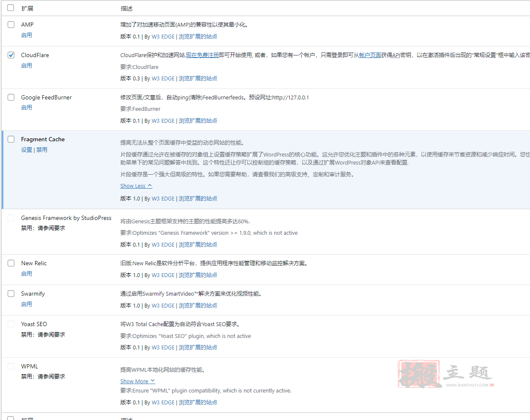The height and width of the screenshot is (420, 530).
Task: Toggle the select-all checkbox in header
Action: point(11,8)
